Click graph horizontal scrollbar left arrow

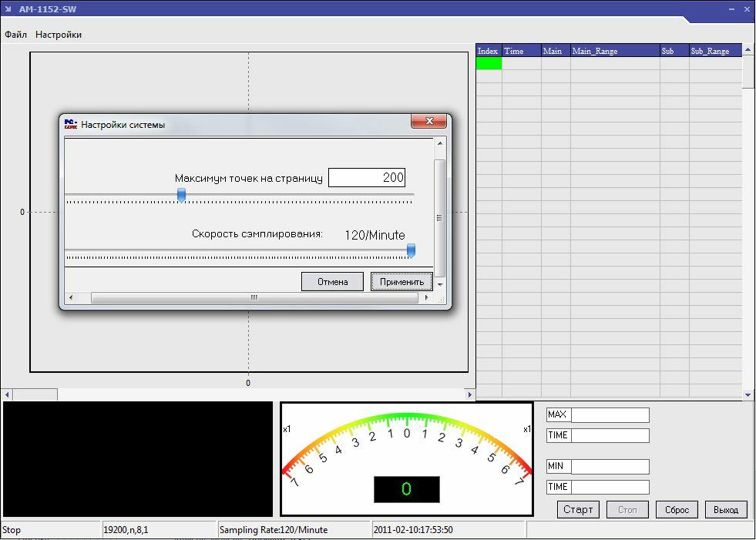[x=8, y=394]
